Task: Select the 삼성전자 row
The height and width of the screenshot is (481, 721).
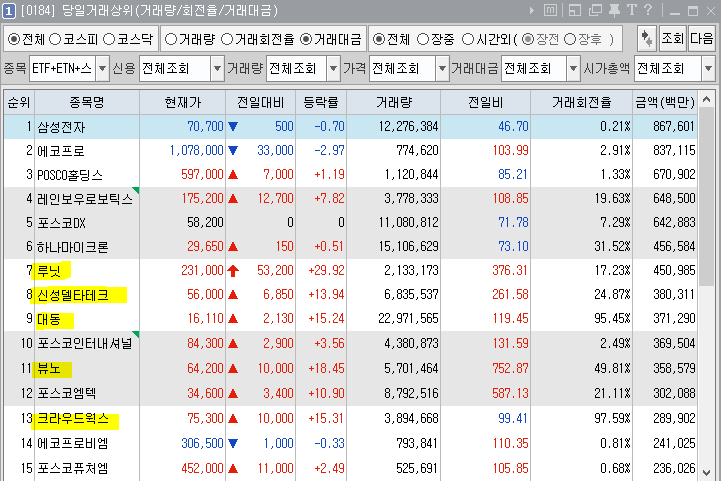Action: 350,126
